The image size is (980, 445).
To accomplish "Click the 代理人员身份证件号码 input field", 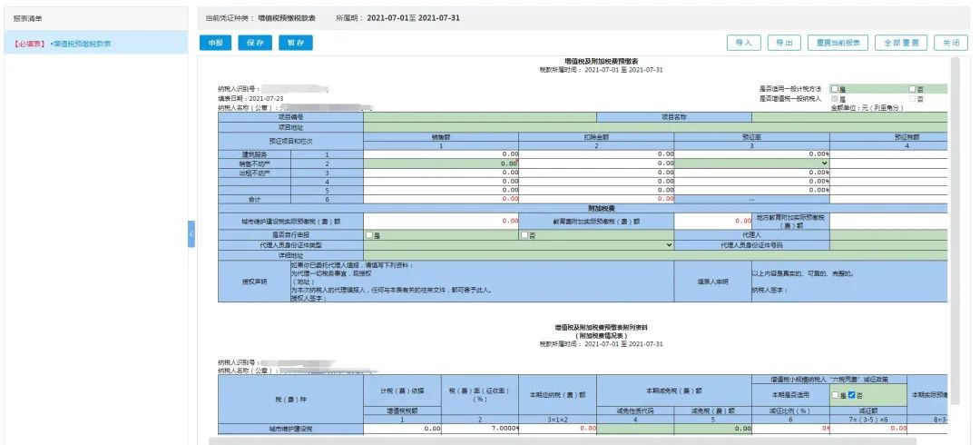I will click(x=888, y=244).
